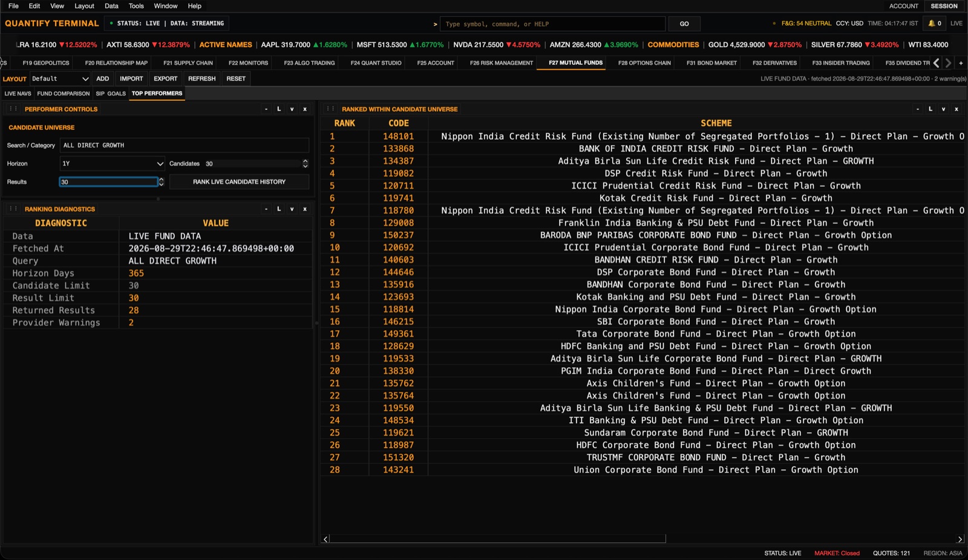
Task: Collapse Ranked Candidate Universe panel with v icon
Action: (x=944, y=109)
